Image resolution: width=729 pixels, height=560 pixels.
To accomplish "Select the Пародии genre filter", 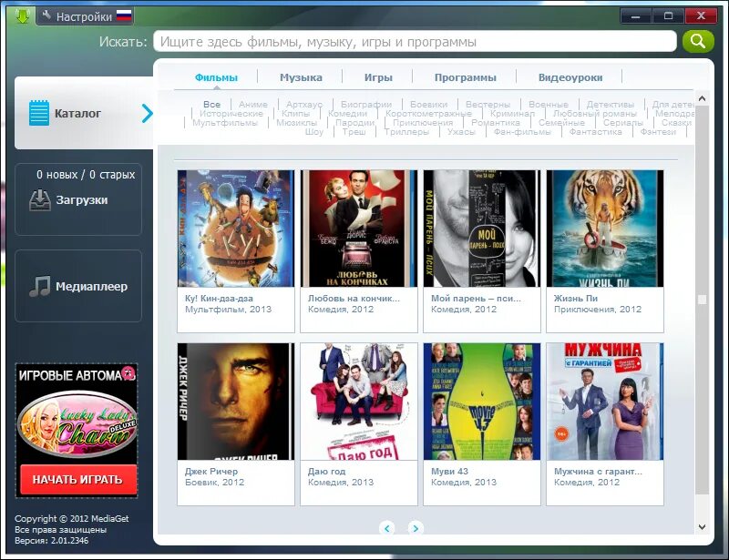I will click(x=354, y=123).
